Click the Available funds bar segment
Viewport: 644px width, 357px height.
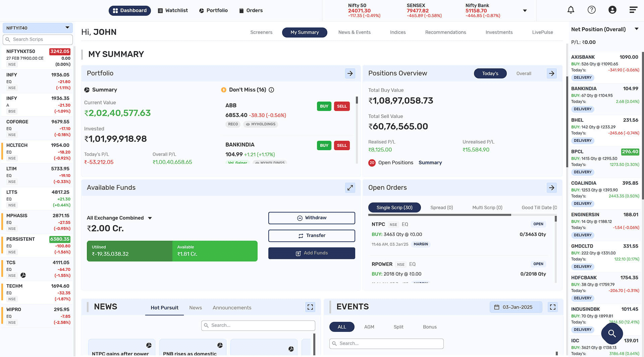215,251
